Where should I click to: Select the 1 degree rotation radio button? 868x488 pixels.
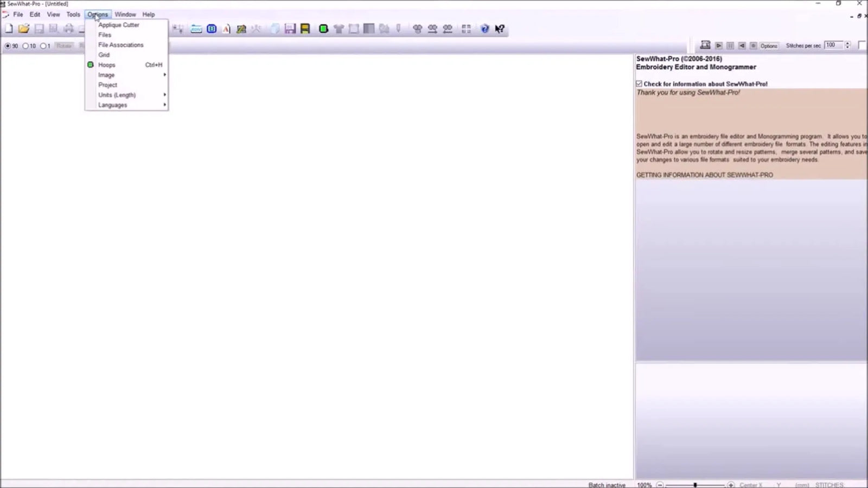tap(43, 46)
